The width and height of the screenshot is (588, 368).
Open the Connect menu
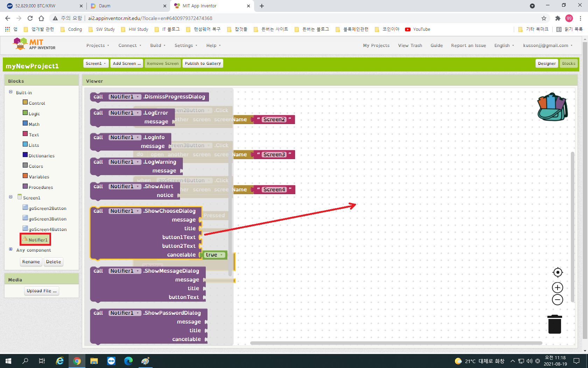coord(130,45)
